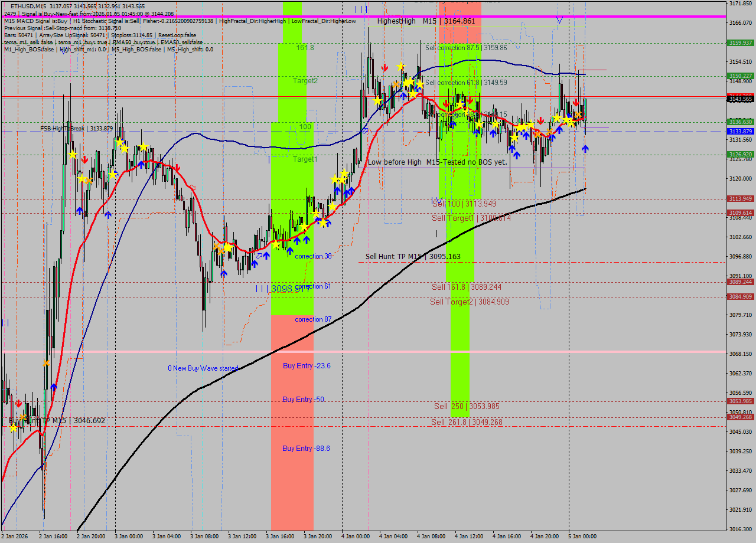The height and width of the screenshot is (543, 756).
Task: Click the 4 Jan 12:00 time axis label
Action: (469, 537)
